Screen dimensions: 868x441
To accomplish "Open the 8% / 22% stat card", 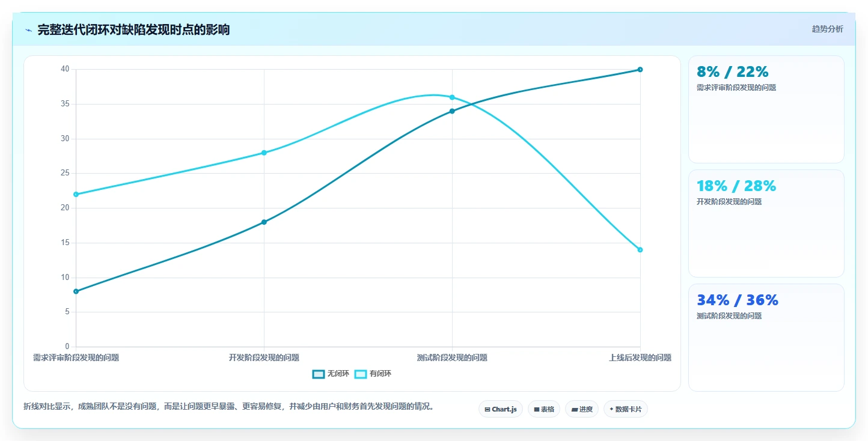I will coord(766,109).
